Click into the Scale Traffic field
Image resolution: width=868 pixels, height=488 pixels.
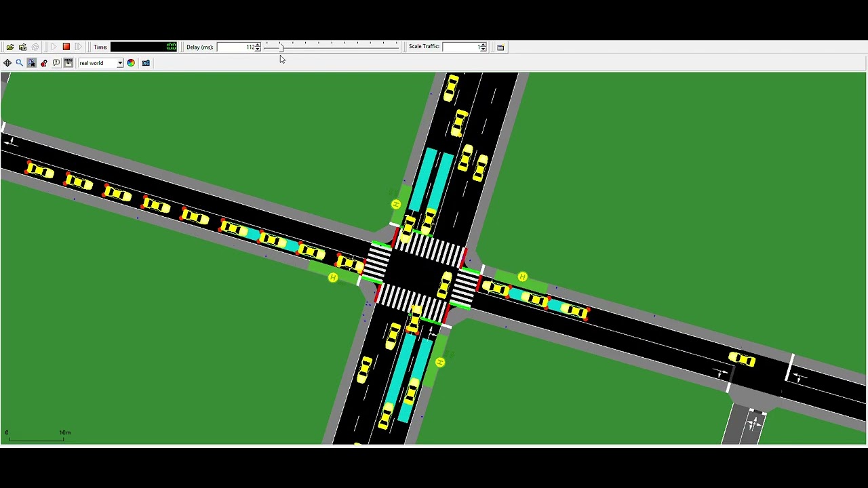click(x=460, y=47)
